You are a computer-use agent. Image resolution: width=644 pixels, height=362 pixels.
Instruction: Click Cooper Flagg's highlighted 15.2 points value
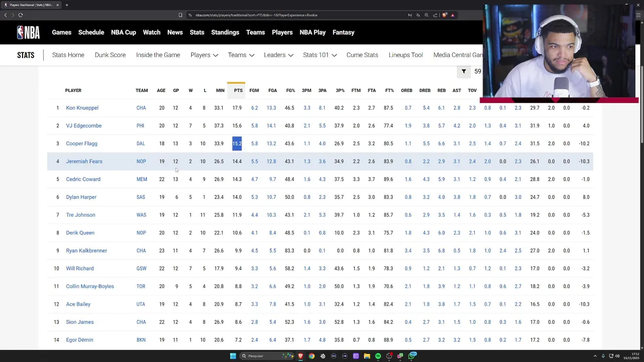(237, 144)
